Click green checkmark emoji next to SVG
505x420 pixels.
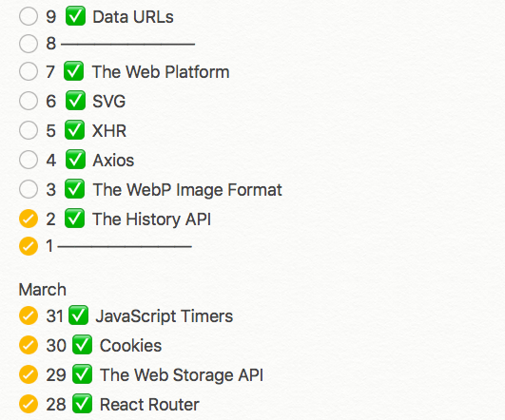click(x=75, y=101)
